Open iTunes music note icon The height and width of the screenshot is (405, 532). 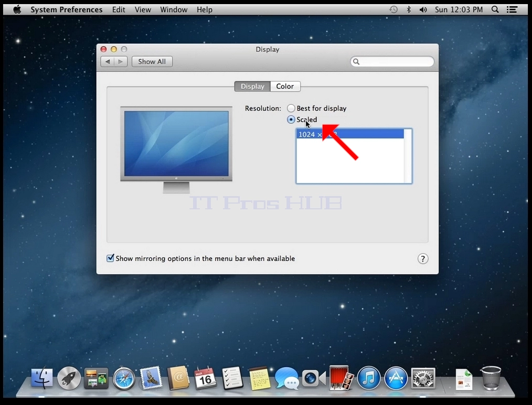tap(369, 378)
